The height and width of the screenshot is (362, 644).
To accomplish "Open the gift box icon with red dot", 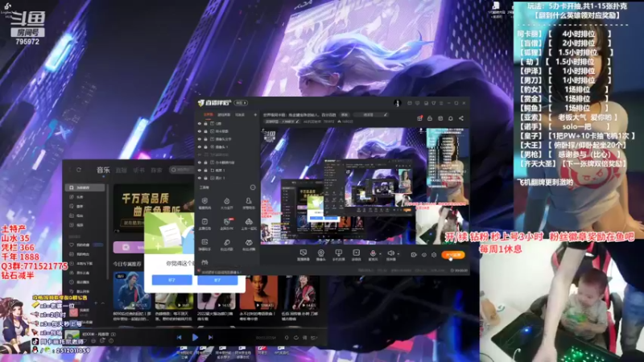I will (419, 118).
